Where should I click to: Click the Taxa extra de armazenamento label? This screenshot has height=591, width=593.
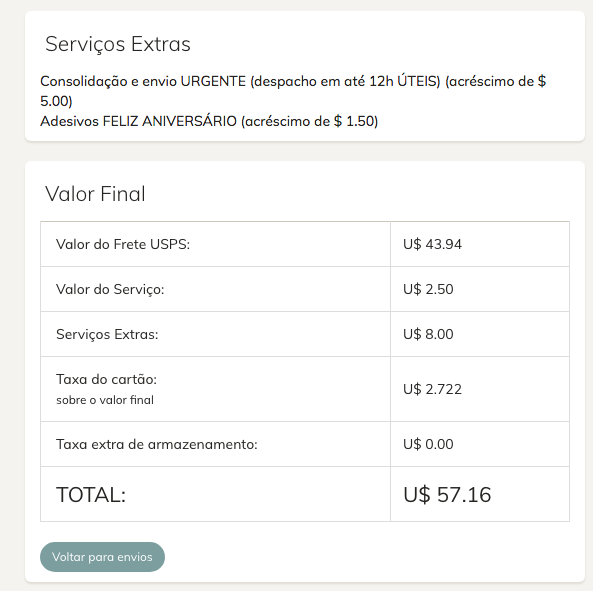click(x=157, y=444)
